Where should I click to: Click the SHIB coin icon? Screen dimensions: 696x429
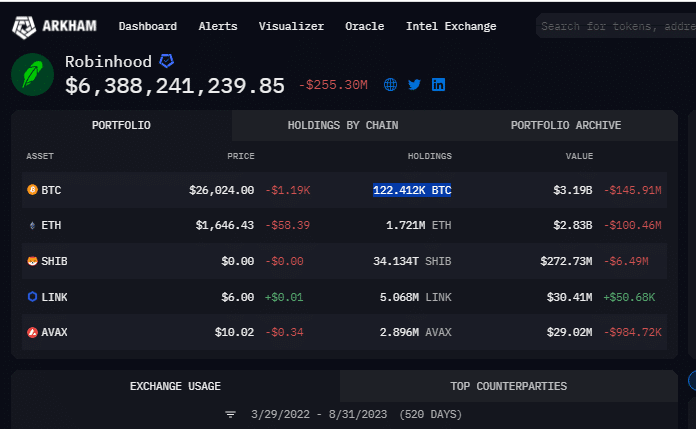(x=32, y=261)
